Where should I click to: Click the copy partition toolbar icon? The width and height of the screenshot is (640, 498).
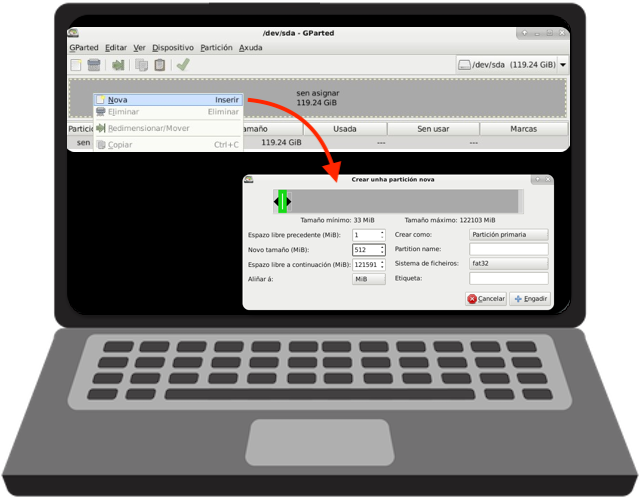[141, 65]
